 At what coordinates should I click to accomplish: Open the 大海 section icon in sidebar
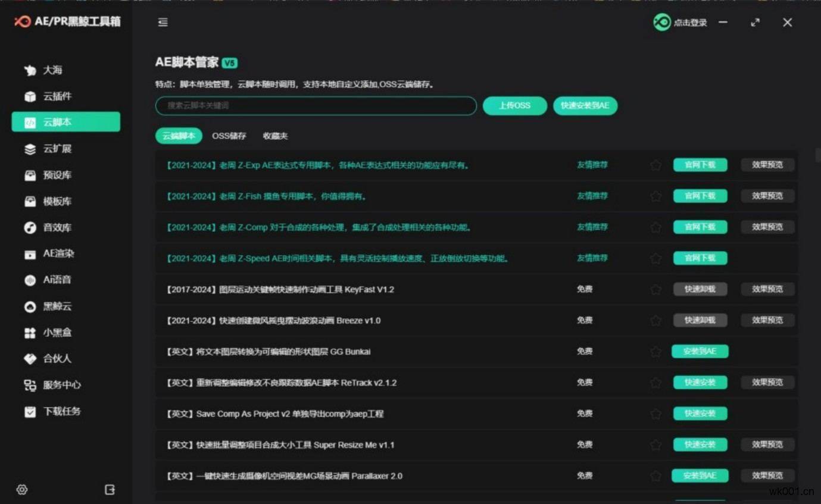click(30, 70)
